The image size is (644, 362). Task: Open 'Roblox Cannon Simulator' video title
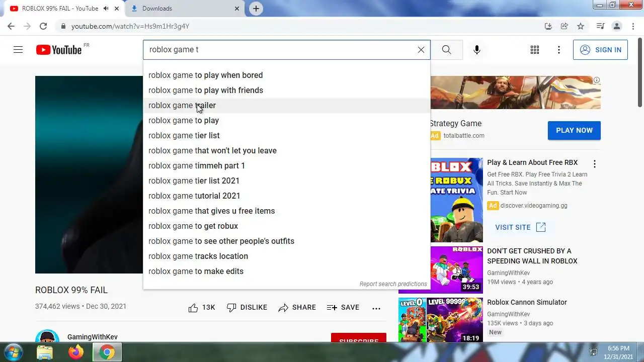(x=527, y=302)
